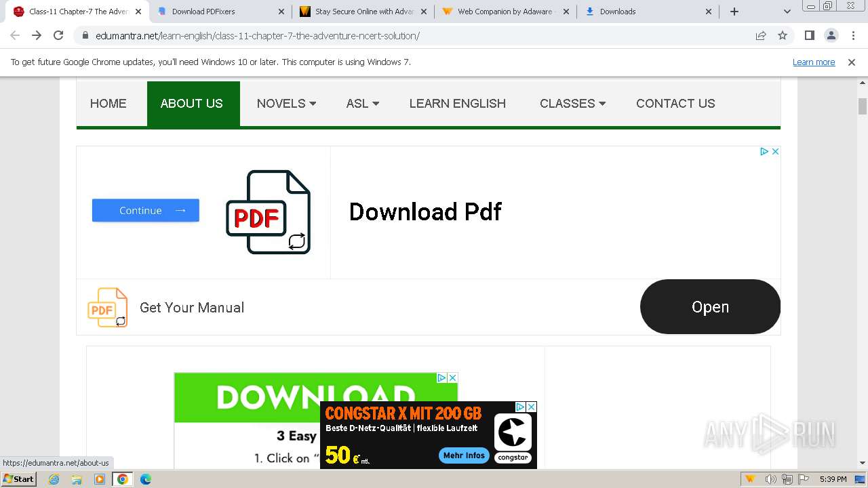
Task: Bookmark this page with star icon
Action: coord(783,35)
